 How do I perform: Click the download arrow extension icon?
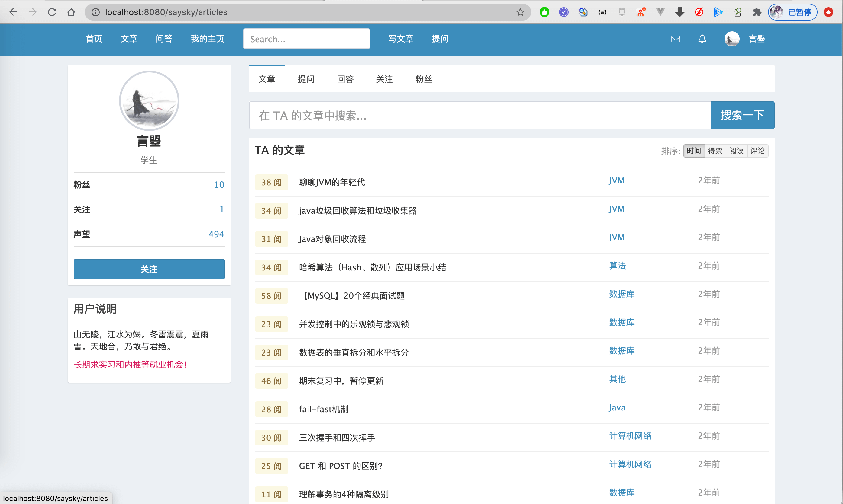679,12
